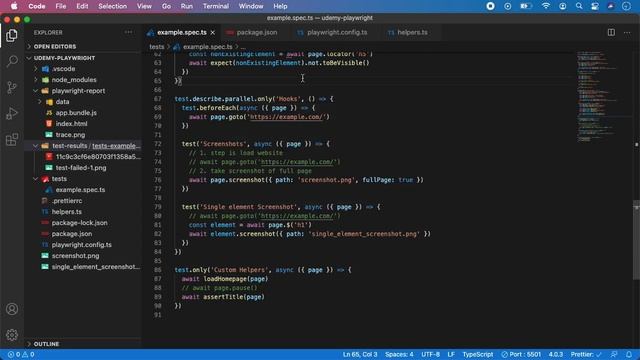
Task: Open playwright.config.ts in explorer tree
Action: coord(81,245)
